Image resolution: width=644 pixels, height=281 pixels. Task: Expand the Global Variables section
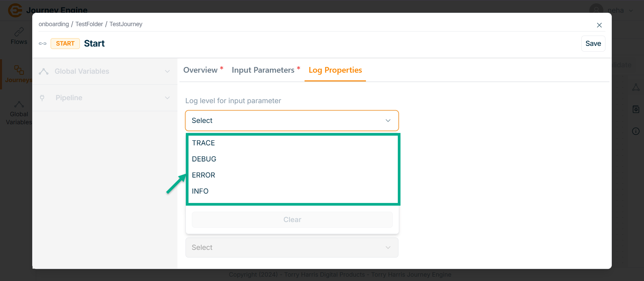pos(167,71)
